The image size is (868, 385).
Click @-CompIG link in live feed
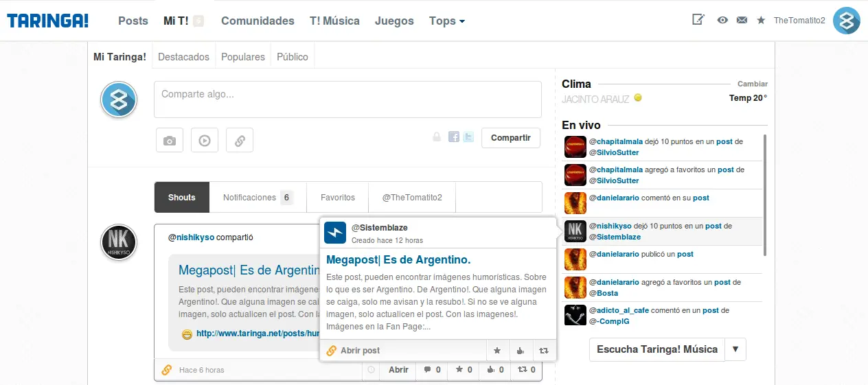click(609, 321)
